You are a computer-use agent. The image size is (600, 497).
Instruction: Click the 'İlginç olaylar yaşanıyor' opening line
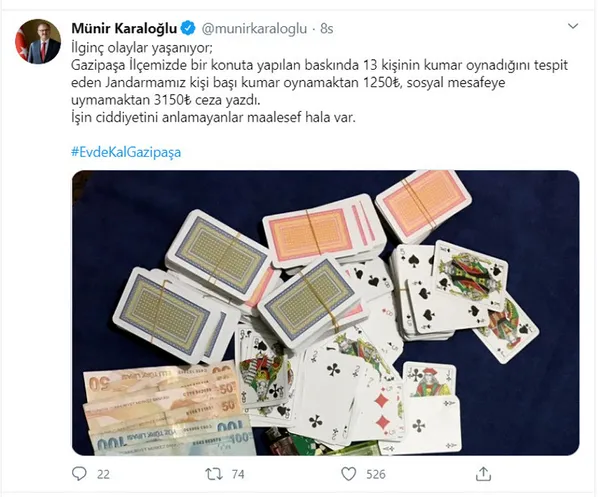(142, 48)
